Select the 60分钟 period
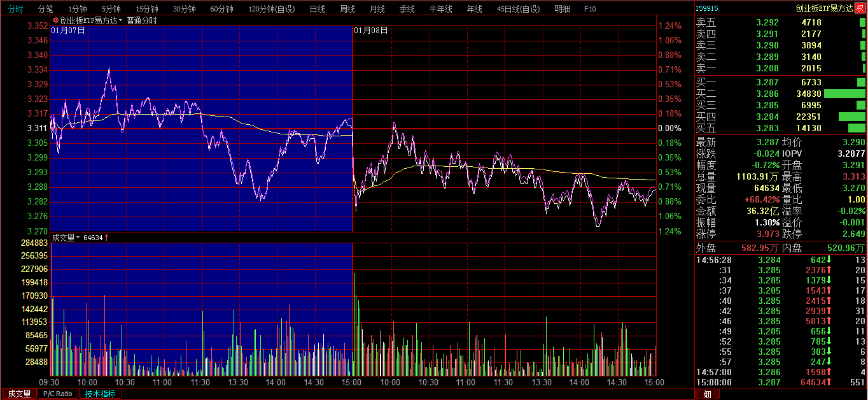The height and width of the screenshot is (400, 868). coord(222,9)
